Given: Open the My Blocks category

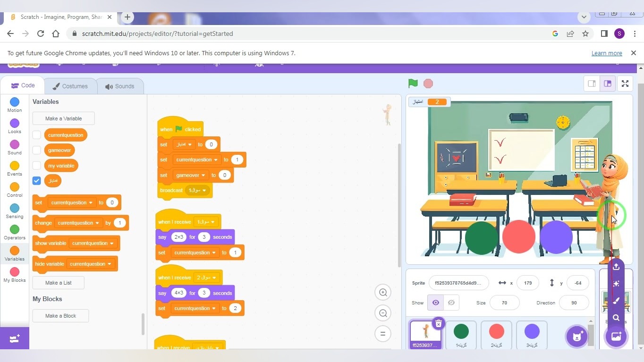Looking at the screenshot, I should (x=15, y=275).
